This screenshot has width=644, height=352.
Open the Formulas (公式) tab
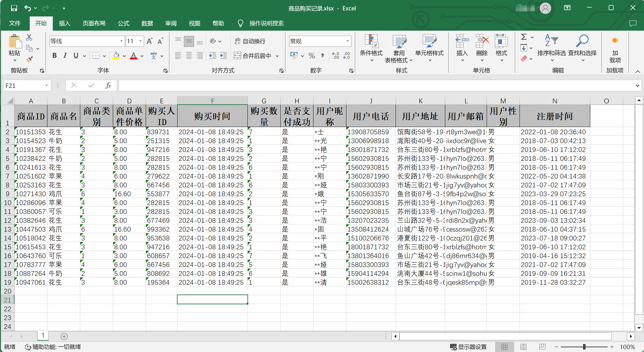tap(124, 23)
